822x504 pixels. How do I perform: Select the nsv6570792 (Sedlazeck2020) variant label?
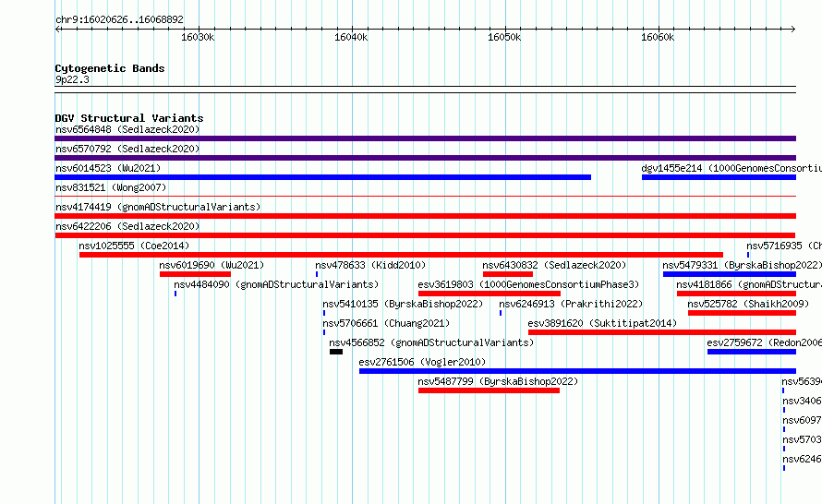[127, 149]
